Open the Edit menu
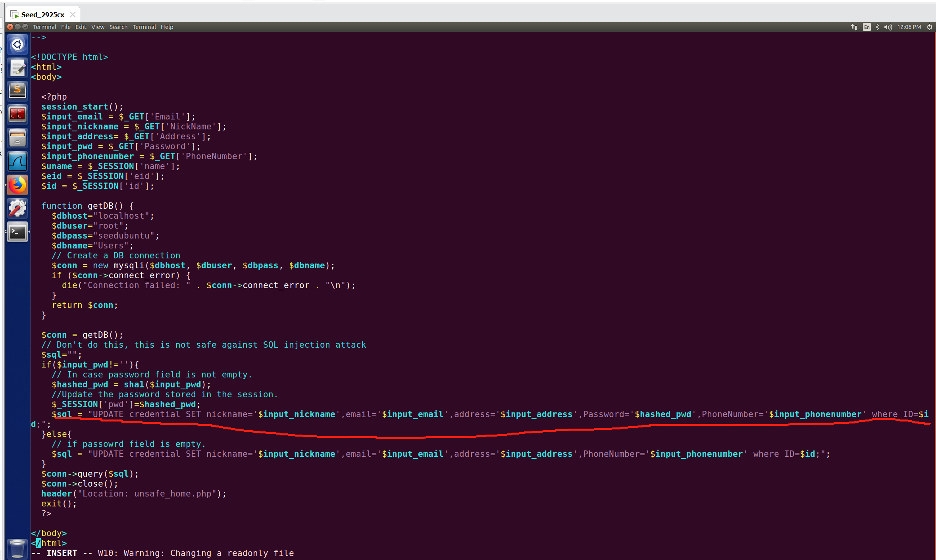The image size is (936, 560). [x=81, y=27]
